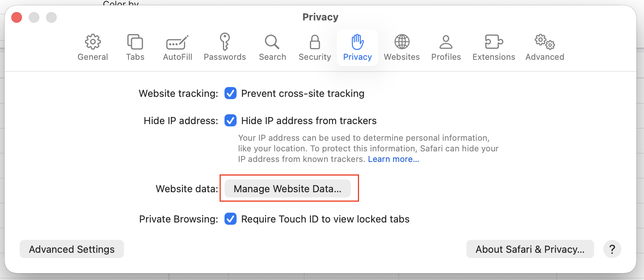
Task: Open Search settings magnifier icon
Action: (x=272, y=42)
